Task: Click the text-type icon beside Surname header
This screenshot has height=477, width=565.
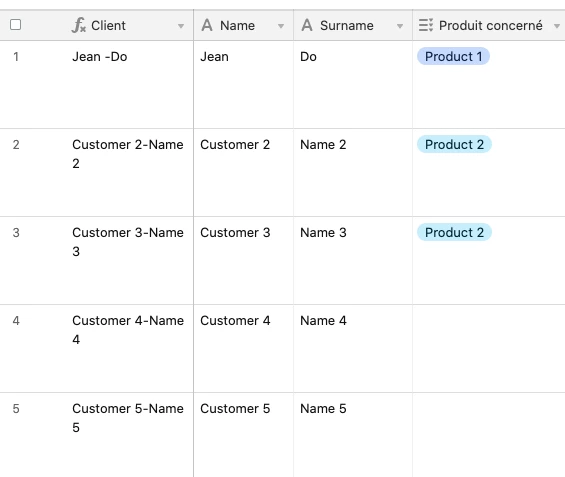Action: (307, 25)
